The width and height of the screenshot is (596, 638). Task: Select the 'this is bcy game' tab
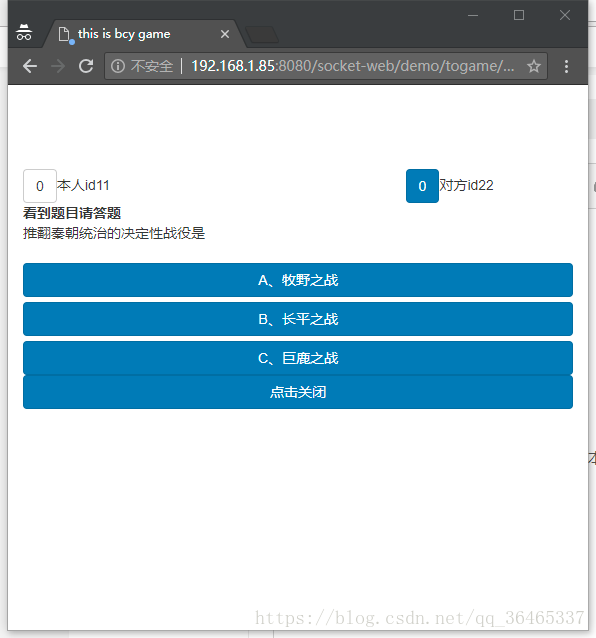click(144, 34)
